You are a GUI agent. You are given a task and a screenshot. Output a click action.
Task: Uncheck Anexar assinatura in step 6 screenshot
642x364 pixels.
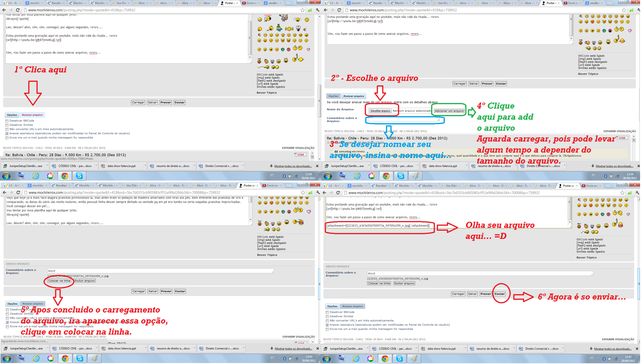click(x=327, y=325)
